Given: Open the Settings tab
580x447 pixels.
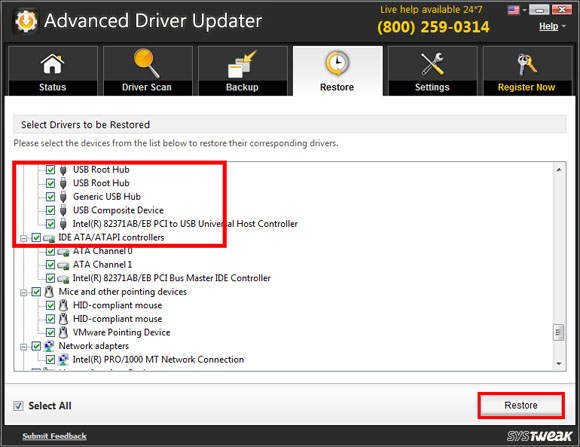Looking at the screenshot, I should pyautogui.click(x=432, y=71).
